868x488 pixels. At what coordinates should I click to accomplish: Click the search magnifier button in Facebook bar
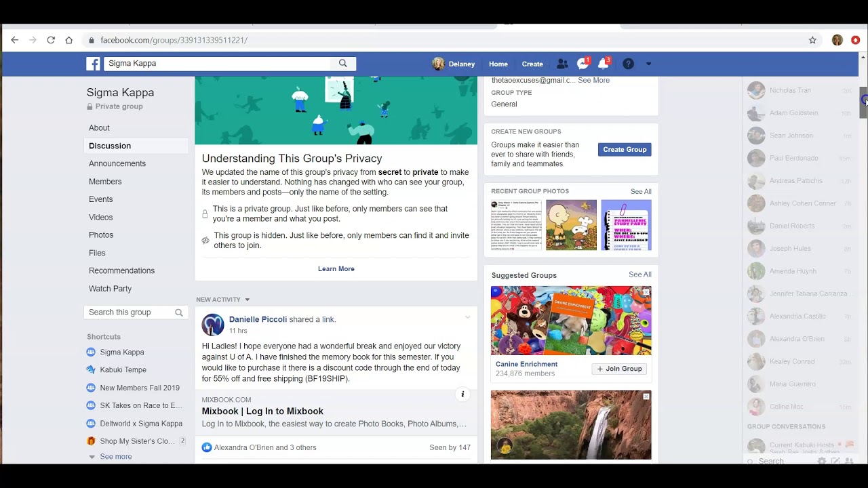[x=343, y=63]
